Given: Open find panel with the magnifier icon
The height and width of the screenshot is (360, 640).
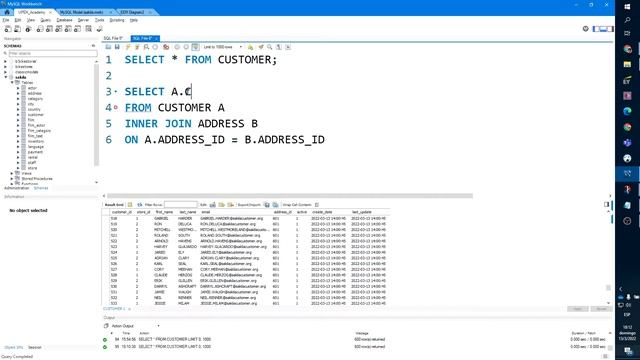Looking at the screenshot, I should [x=270, y=47].
